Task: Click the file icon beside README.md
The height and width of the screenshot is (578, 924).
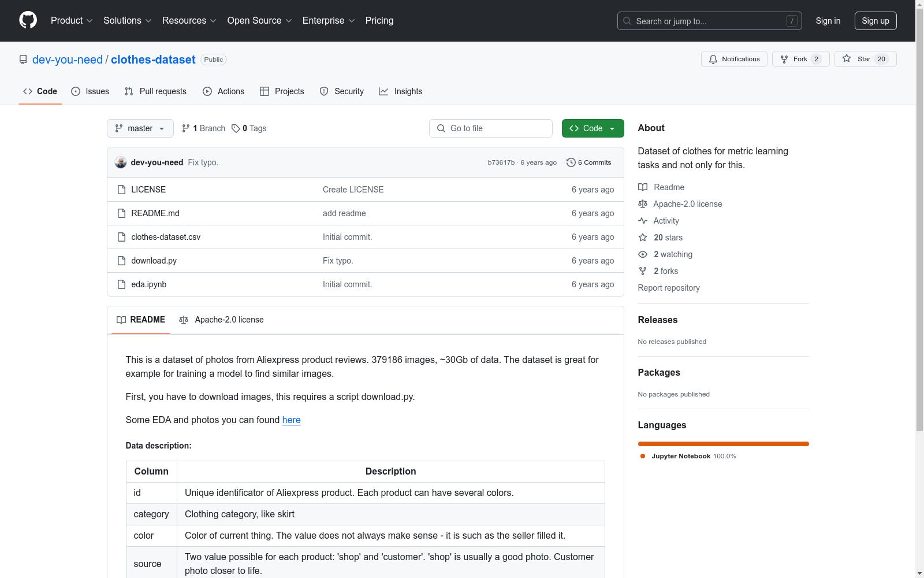Action: pos(121,213)
